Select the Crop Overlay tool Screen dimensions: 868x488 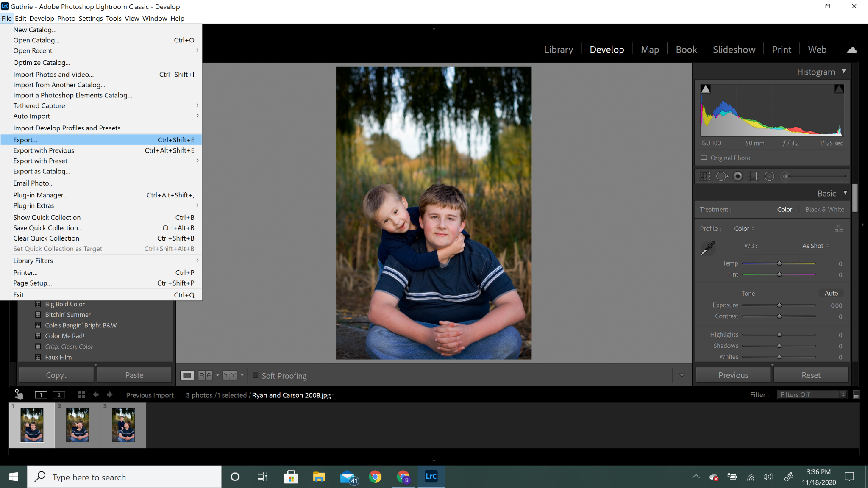[705, 176]
